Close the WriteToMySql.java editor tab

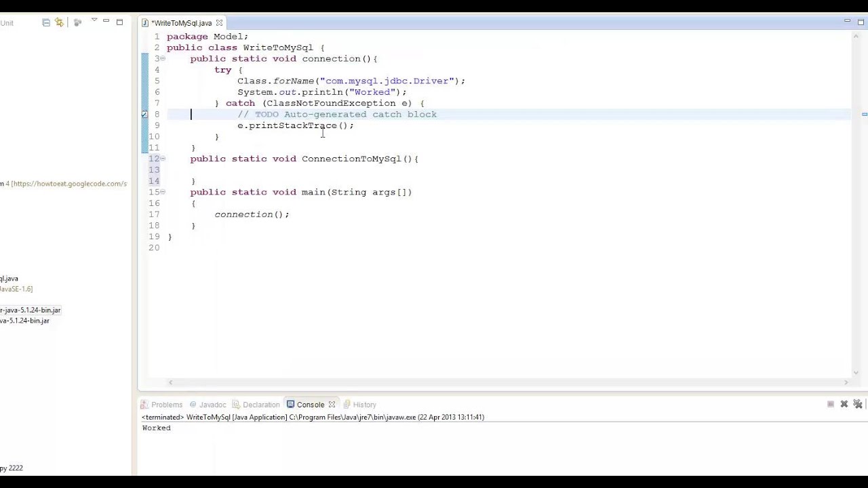point(219,23)
